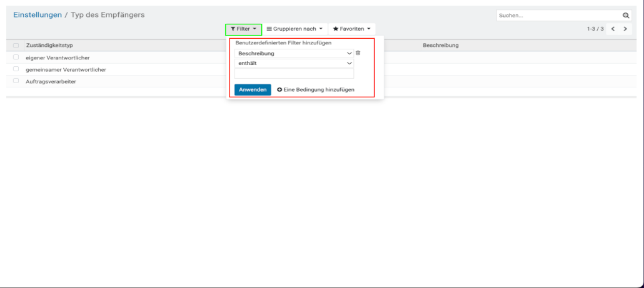Sort by the Beschreibung column header
Viewport: 644px width, 288px height.
441,46
